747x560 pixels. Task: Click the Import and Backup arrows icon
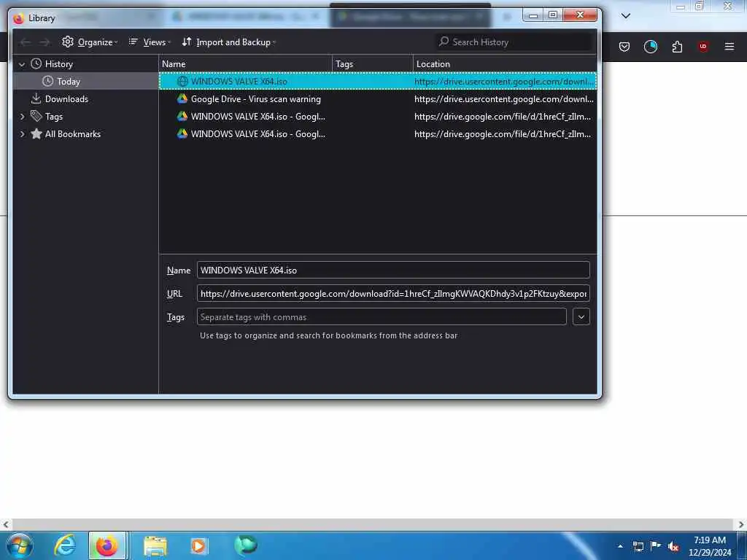click(x=187, y=42)
